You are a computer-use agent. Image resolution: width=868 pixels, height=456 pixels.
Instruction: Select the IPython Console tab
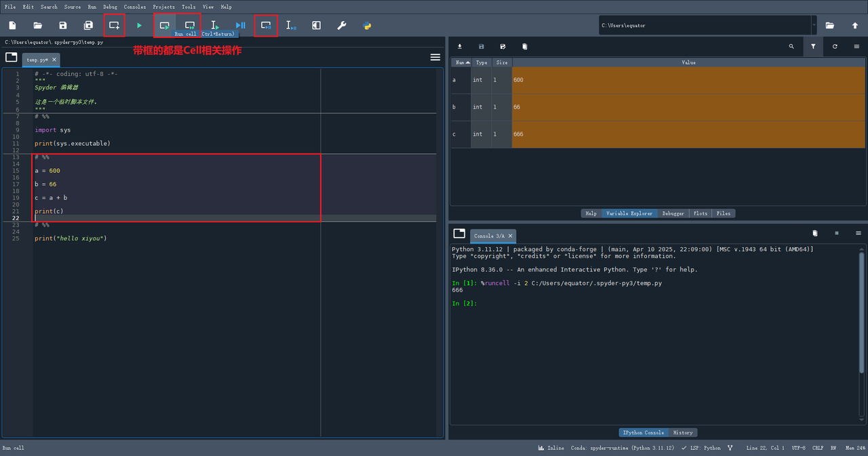pyautogui.click(x=644, y=432)
